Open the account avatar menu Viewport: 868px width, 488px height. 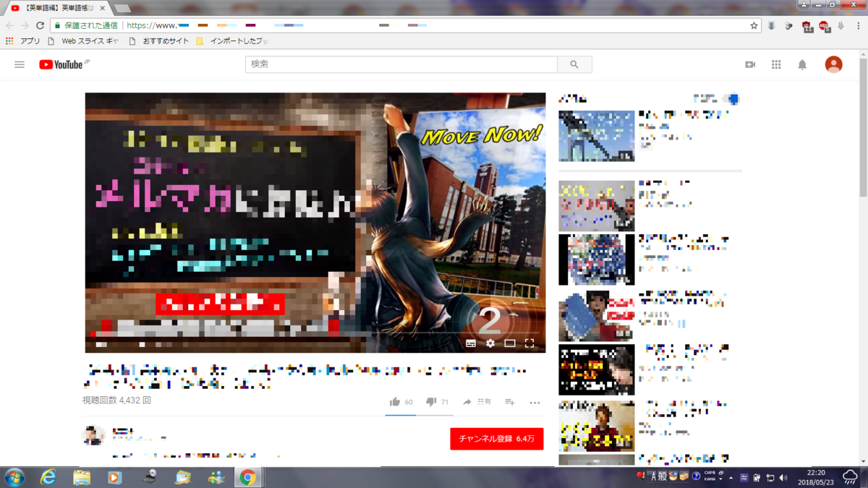[x=834, y=64]
